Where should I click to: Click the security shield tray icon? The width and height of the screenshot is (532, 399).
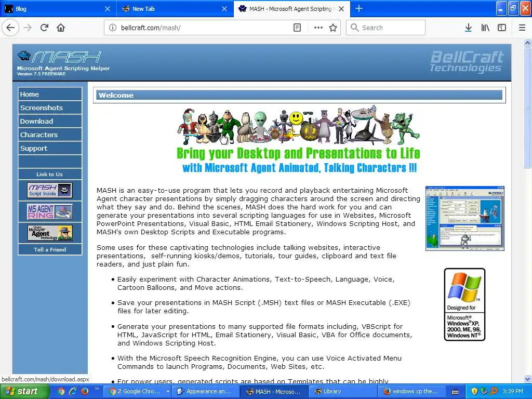(x=474, y=392)
